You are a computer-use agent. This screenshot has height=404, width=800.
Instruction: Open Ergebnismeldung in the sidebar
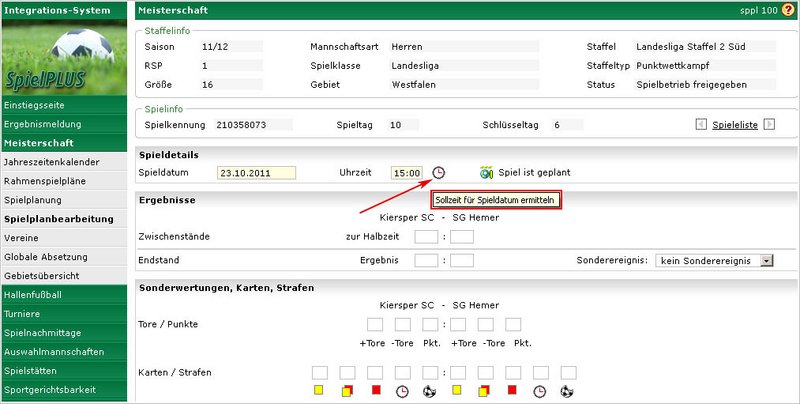coord(42,124)
